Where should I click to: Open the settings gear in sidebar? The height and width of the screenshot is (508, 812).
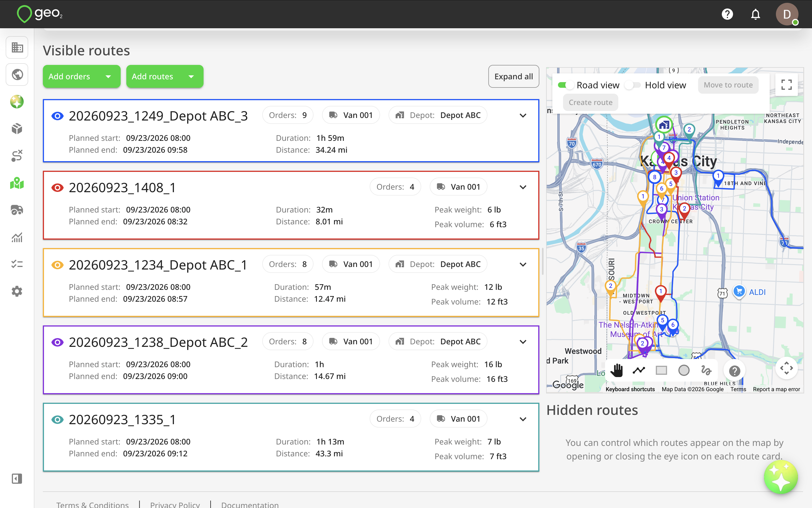point(17,291)
